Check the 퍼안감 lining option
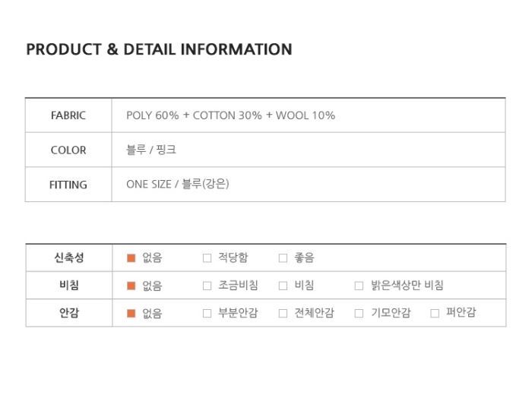Viewport: 532px width, 395px height. 435,313
